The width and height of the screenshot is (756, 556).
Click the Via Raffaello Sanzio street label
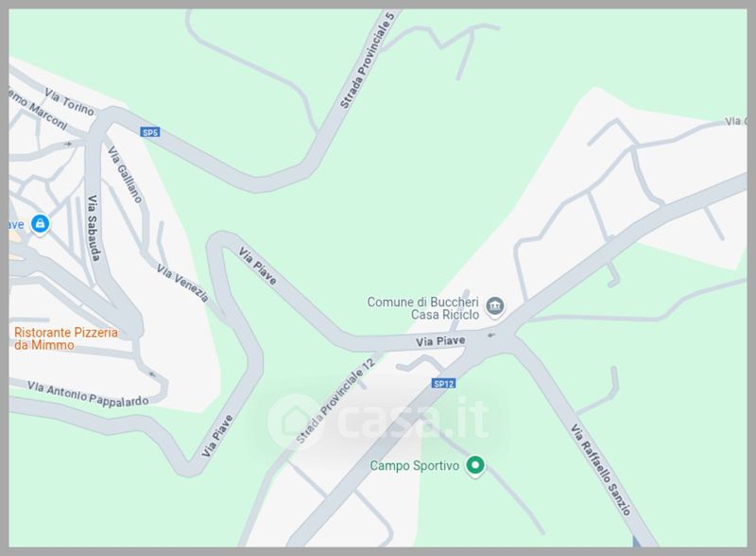601,470
